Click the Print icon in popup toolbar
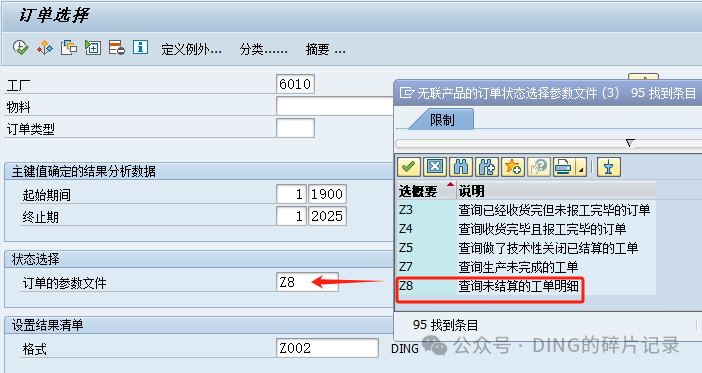 [563, 167]
